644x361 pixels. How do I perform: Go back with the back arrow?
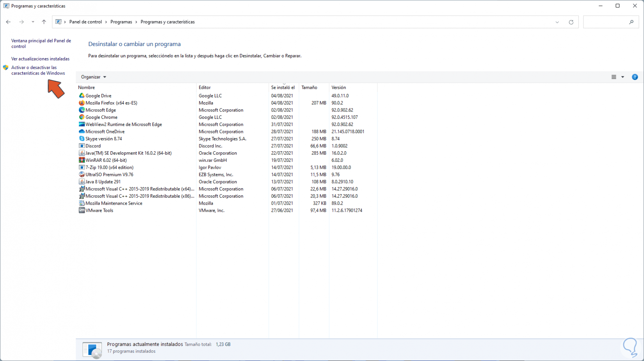[8, 22]
